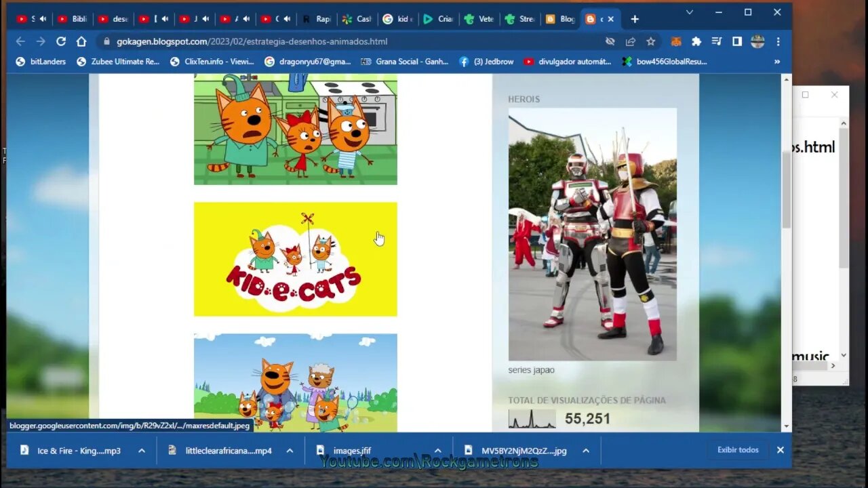Open the extensions puzzle menu
Screen dimensions: 868x488
coord(696,41)
